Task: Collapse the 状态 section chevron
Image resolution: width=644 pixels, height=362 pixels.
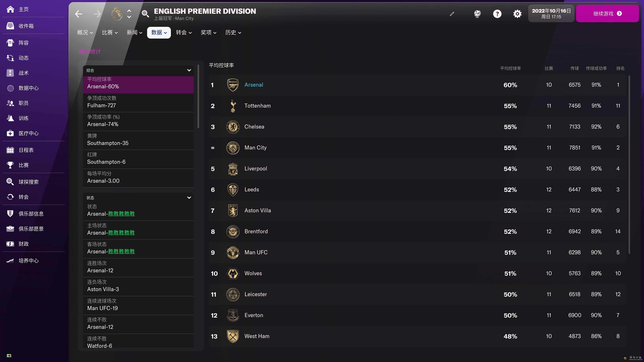Action: 189,198
